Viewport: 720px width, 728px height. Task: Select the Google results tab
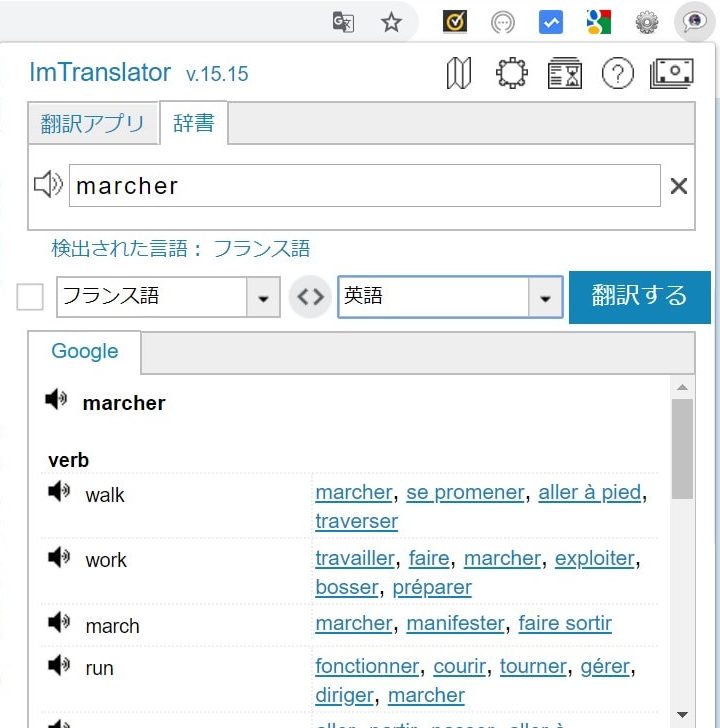click(85, 352)
